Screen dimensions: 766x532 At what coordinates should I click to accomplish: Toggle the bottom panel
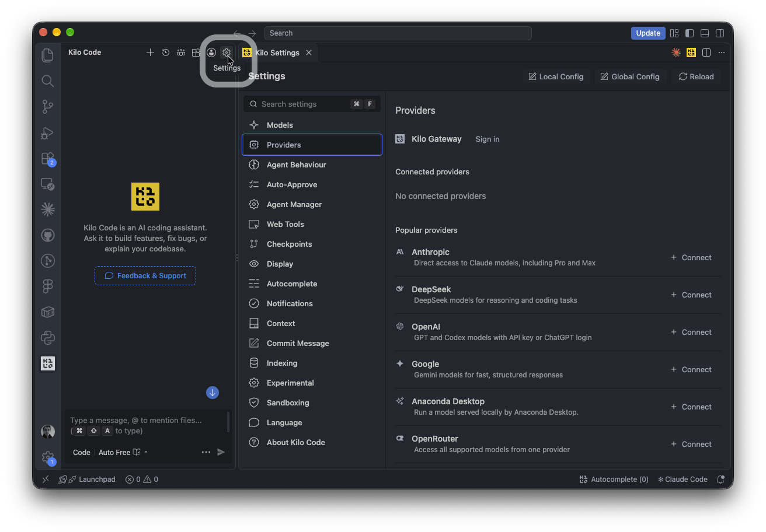coord(705,33)
